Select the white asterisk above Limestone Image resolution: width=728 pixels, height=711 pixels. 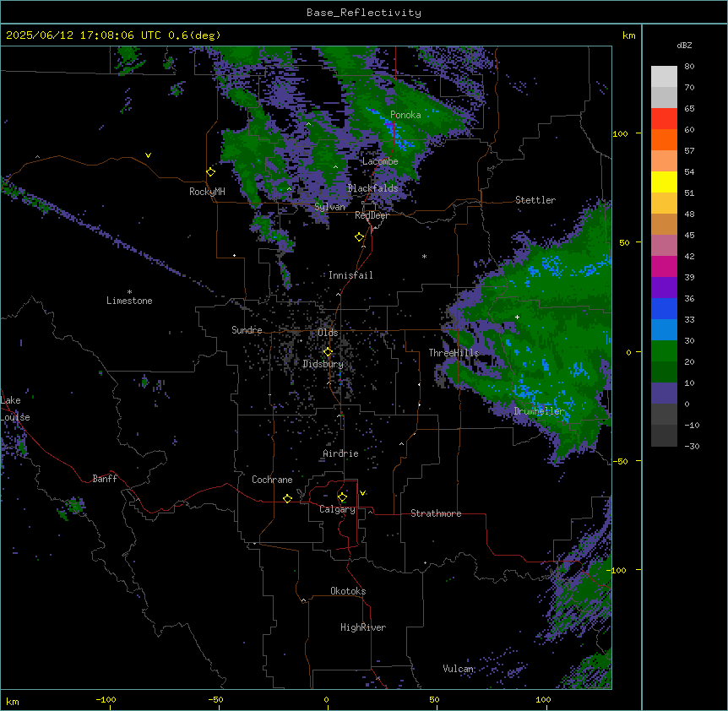(129, 292)
